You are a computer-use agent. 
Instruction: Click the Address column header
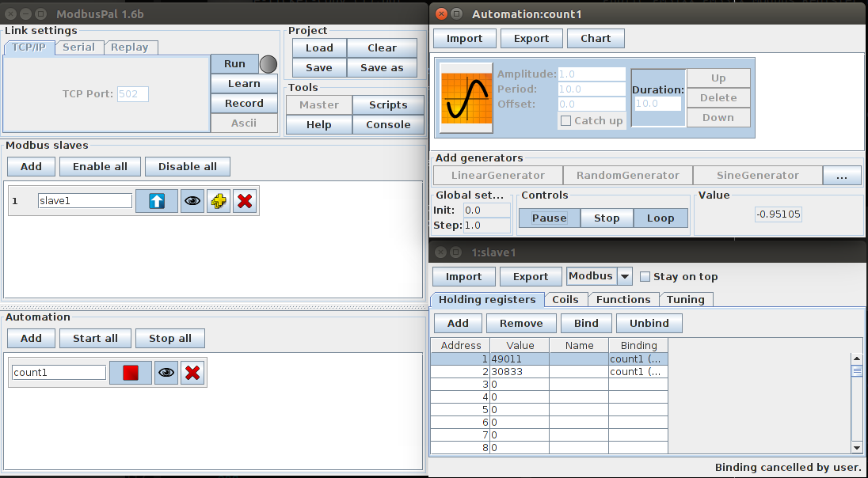[461, 346]
